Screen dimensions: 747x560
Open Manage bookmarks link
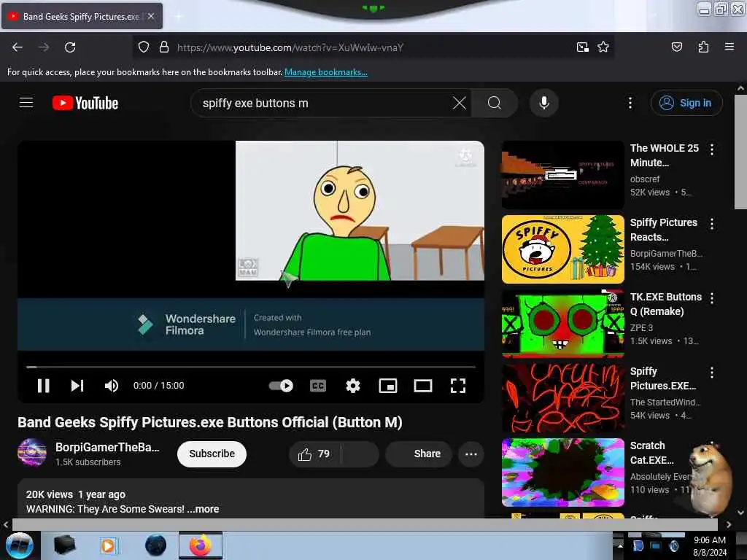pos(326,72)
